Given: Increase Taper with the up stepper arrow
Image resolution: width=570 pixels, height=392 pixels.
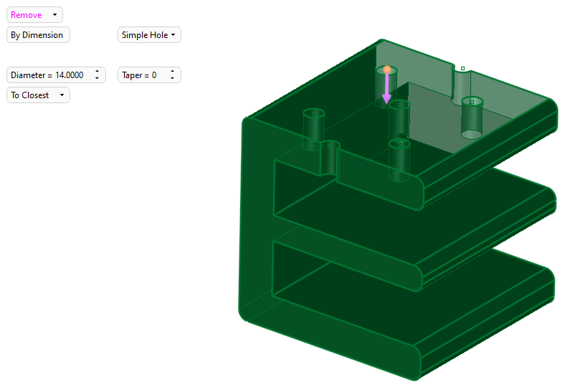Looking at the screenshot, I should [172, 72].
